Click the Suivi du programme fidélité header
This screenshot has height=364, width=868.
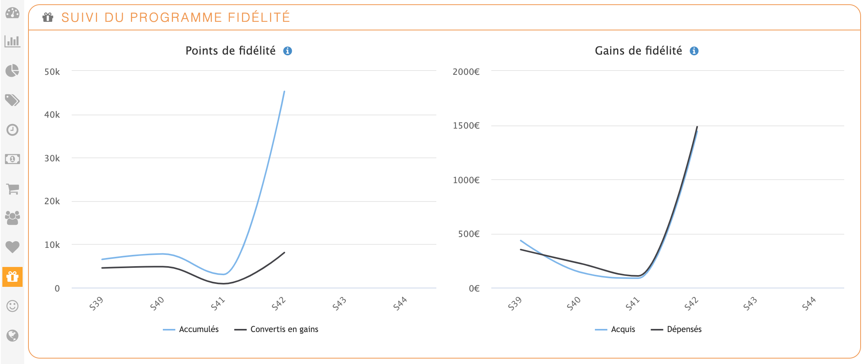point(176,18)
